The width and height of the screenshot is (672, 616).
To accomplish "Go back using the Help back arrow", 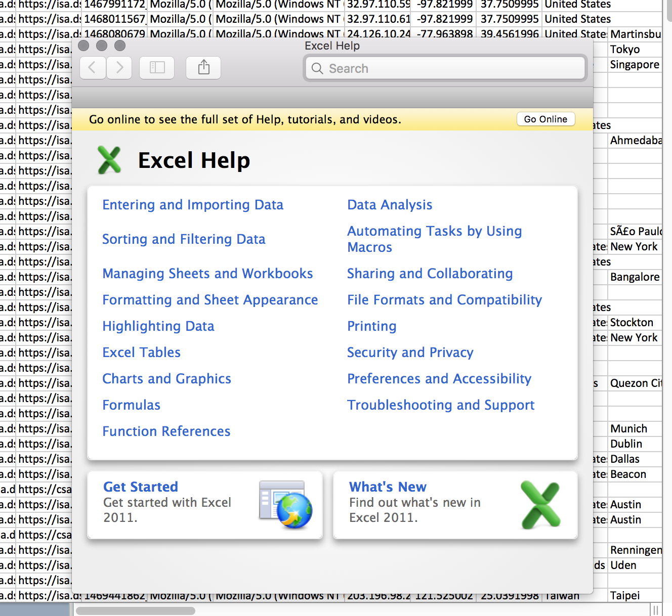I will tap(93, 68).
